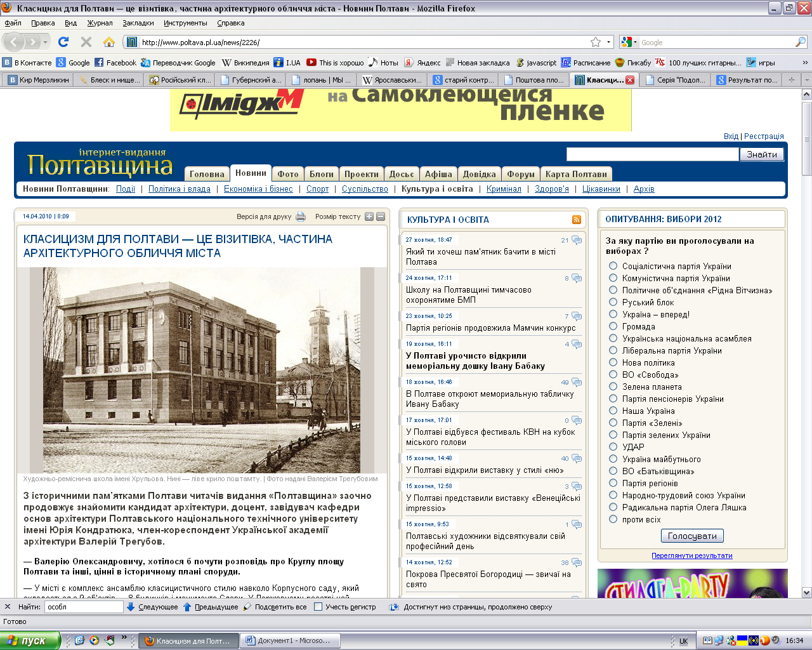The width and height of the screenshot is (812, 650).
Task: Open the print version printer icon
Action: pyautogui.click(x=301, y=216)
